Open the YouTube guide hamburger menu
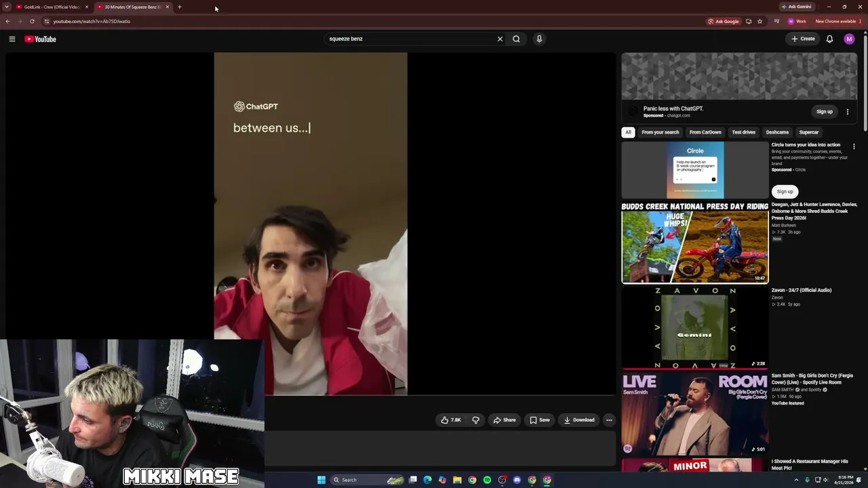Screen dimensions: 868x488 coord(12,39)
